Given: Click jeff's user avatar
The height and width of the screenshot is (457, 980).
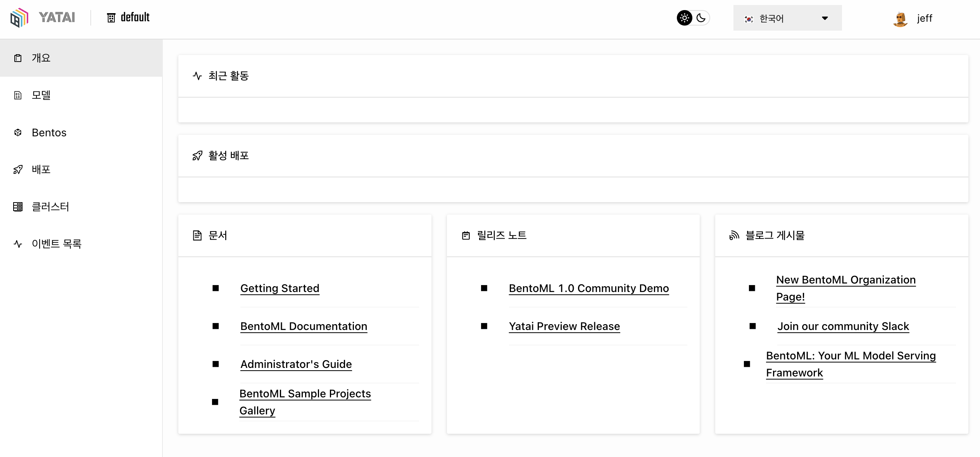Looking at the screenshot, I should click(x=900, y=19).
